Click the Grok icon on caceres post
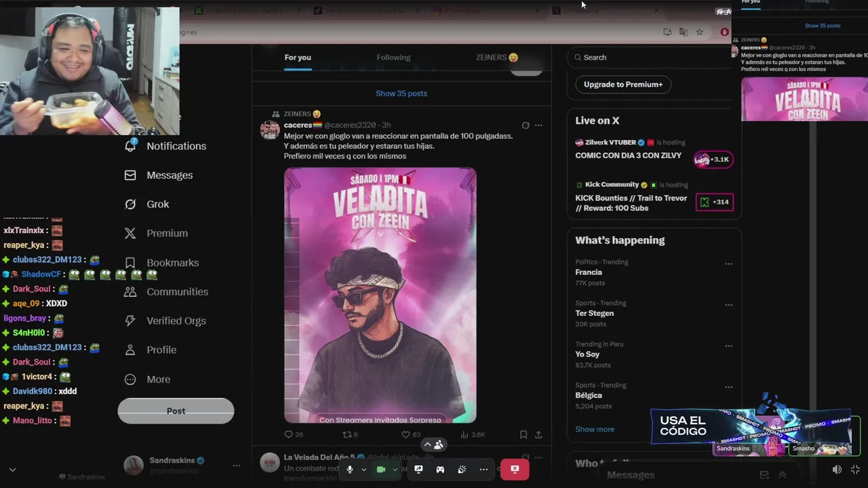This screenshot has width=868, height=488. pos(525,125)
